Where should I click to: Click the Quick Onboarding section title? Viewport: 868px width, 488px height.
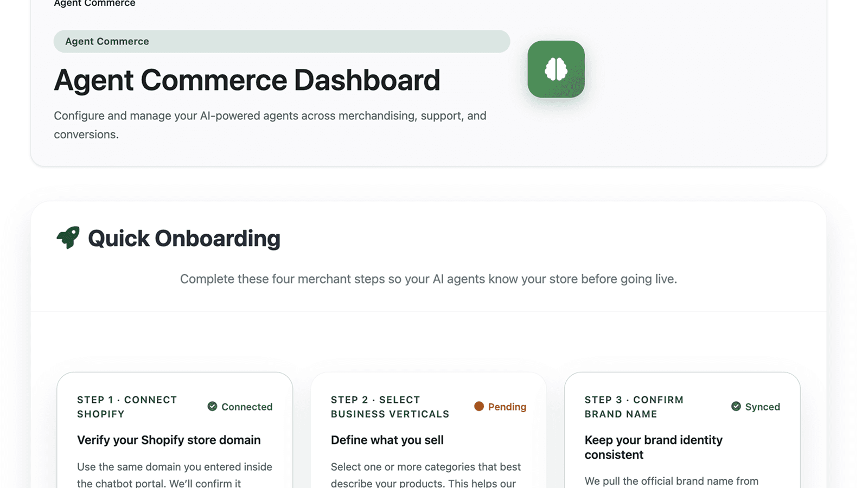pyautogui.click(x=184, y=239)
